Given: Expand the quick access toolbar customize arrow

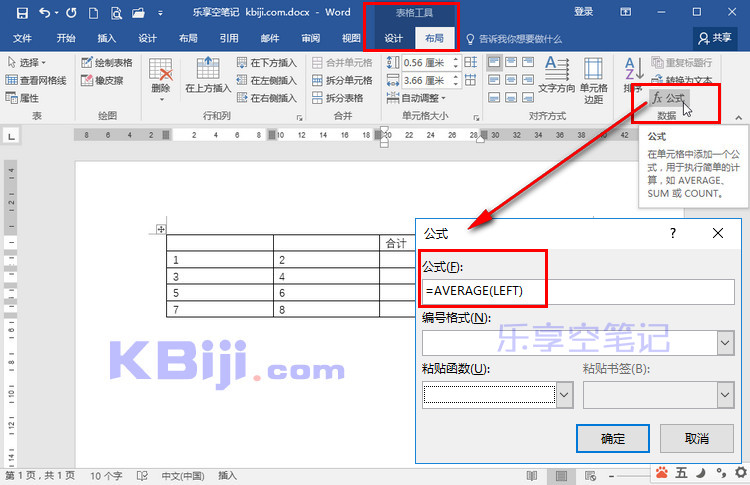Looking at the screenshot, I should click(x=160, y=13).
